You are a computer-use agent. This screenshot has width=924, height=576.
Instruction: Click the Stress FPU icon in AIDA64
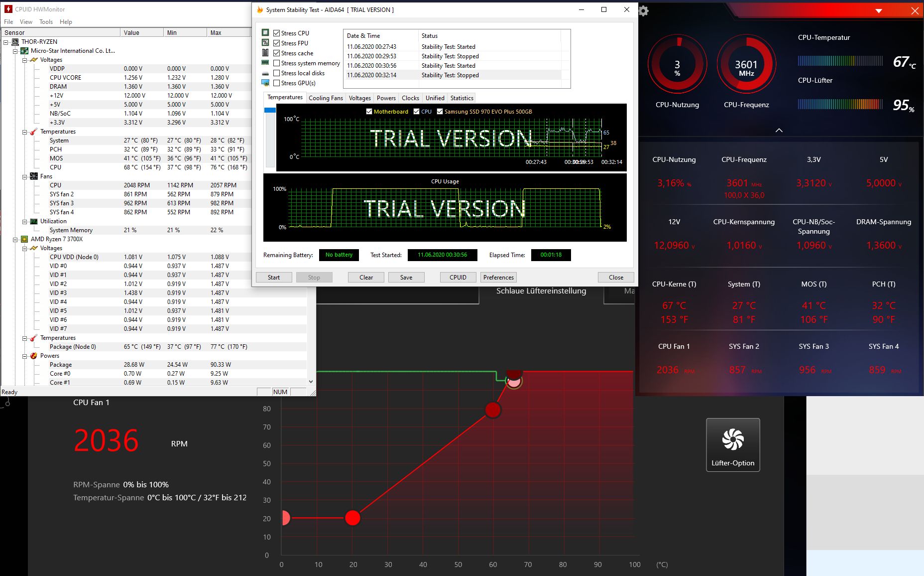(x=265, y=43)
